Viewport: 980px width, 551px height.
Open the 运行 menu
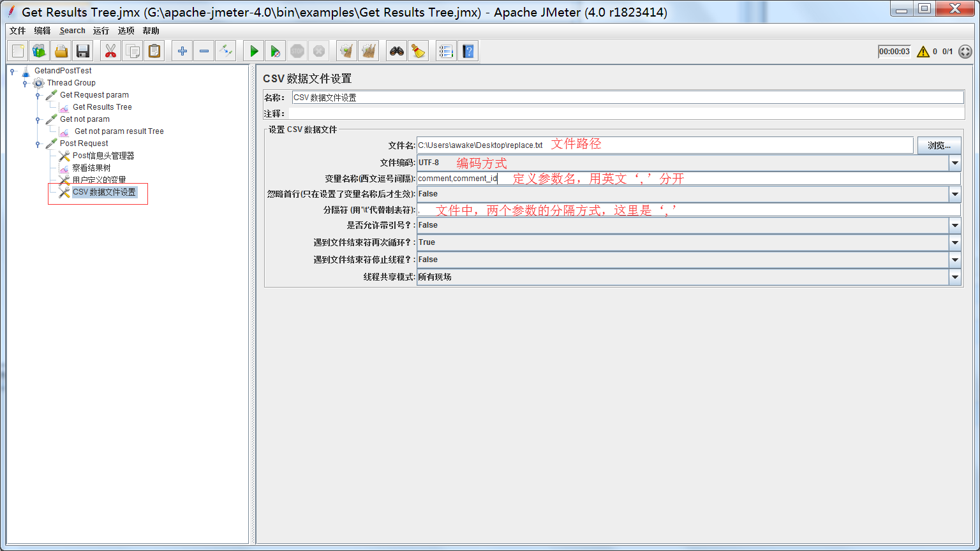[101, 31]
